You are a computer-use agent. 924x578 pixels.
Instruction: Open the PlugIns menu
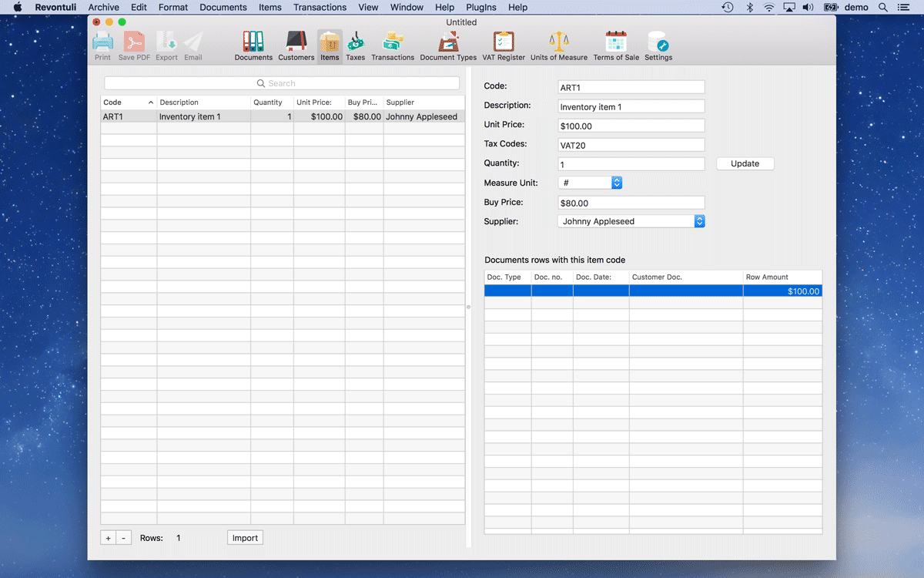pyautogui.click(x=481, y=7)
